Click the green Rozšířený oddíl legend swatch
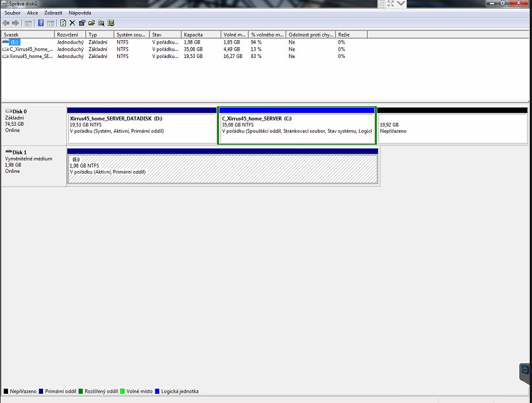The width and height of the screenshot is (532, 403). 80,391
